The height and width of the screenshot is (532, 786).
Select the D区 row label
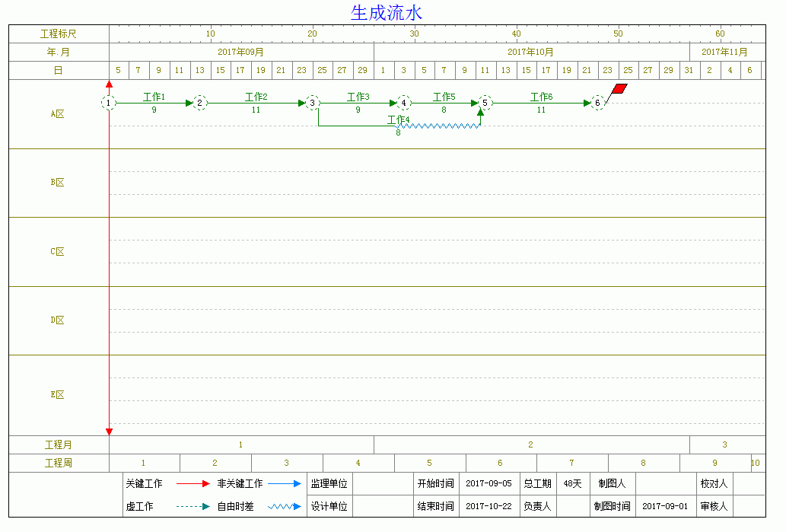coord(58,320)
